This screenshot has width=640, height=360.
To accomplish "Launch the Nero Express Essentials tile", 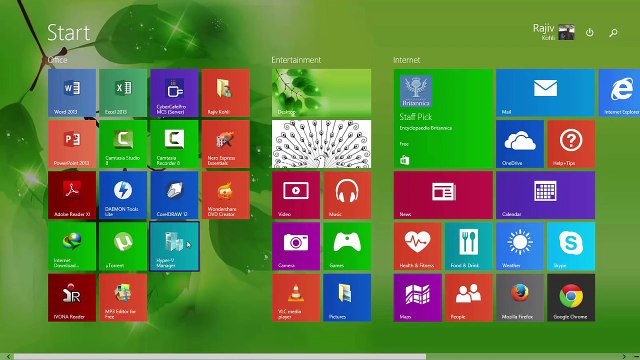I will (226, 144).
